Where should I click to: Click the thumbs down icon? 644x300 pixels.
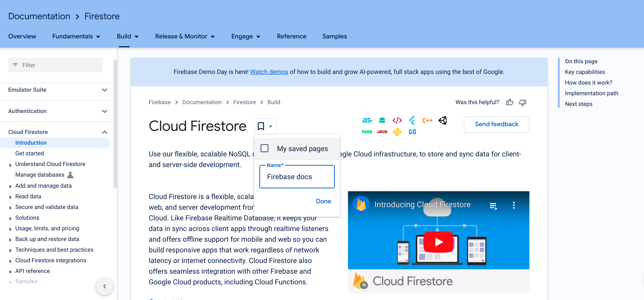(x=522, y=102)
